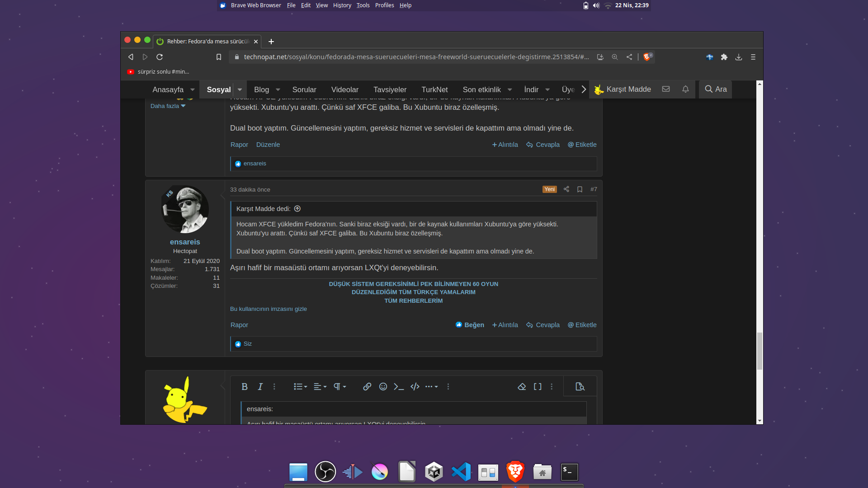The width and height of the screenshot is (868, 488).
Task: Open the text alignment dropdown
Action: pyautogui.click(x=320, y=387)
